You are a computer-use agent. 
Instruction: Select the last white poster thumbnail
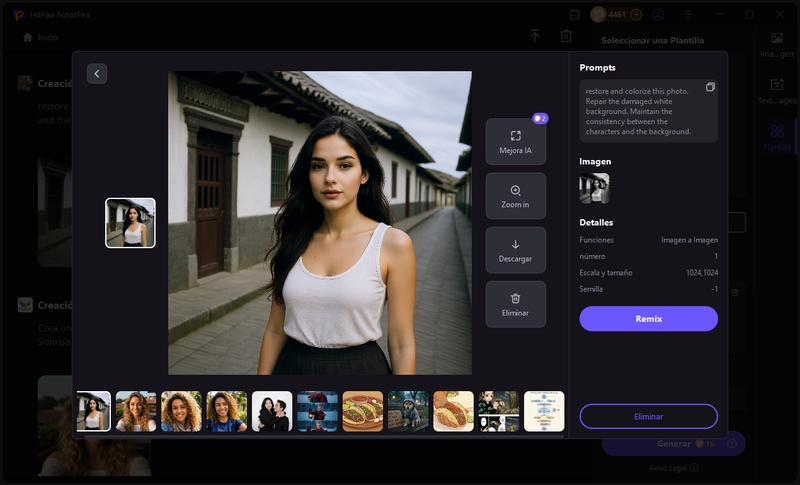click(x=544, y=411)
